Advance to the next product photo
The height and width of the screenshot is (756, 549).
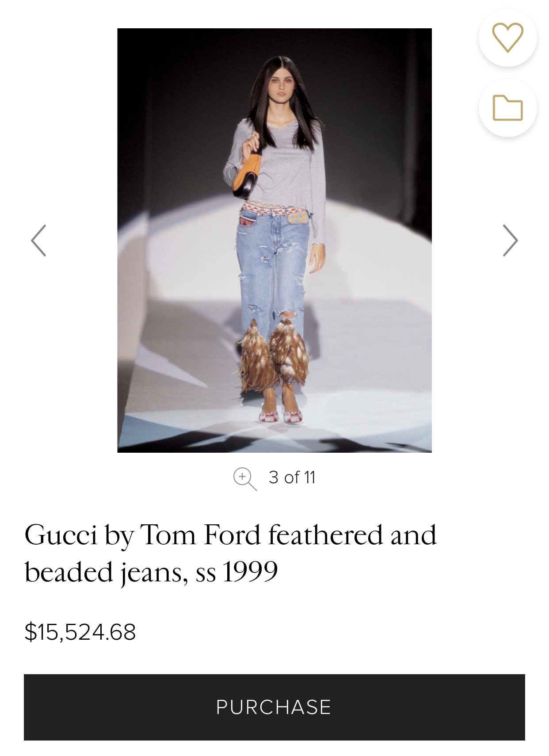[510, 241]
